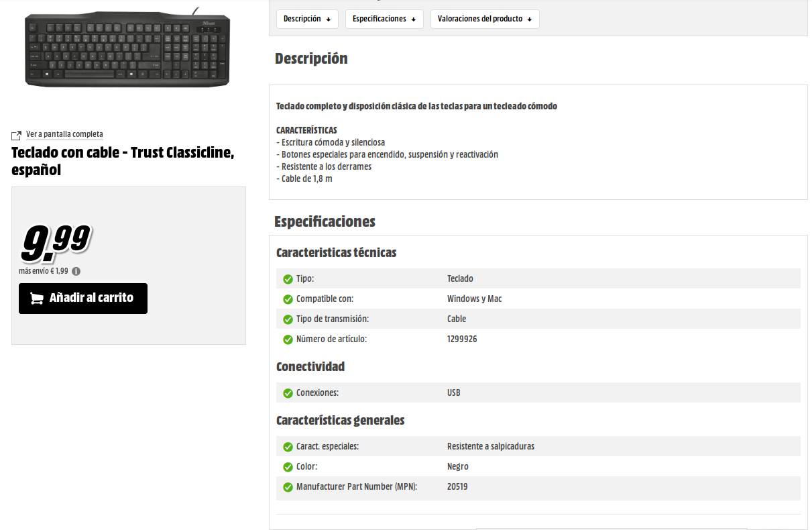
Task: Click the Resistente a salpicaduras value
Action: [x=491, y=446]
